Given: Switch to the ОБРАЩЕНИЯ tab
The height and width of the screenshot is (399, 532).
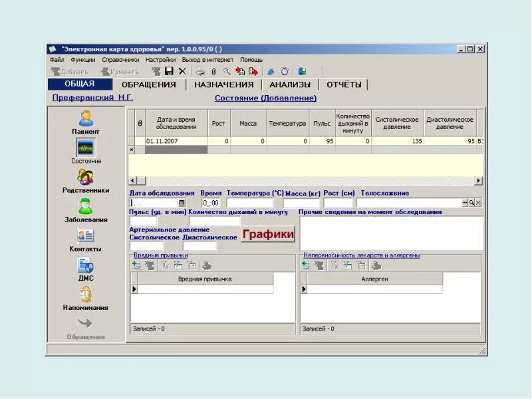Looking at the screenshot, I should click(149, 84).
